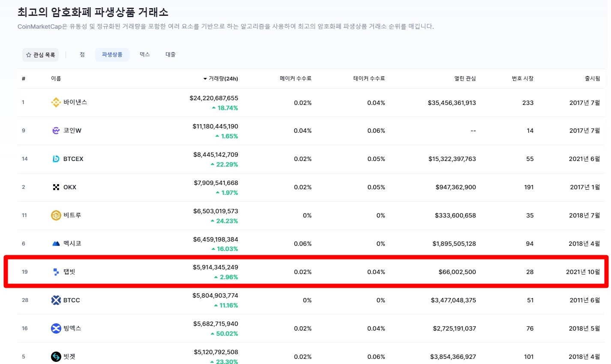Click the OKX exchange logo icon
This screenshot has height=364, width=611.
tap(56, 187)
